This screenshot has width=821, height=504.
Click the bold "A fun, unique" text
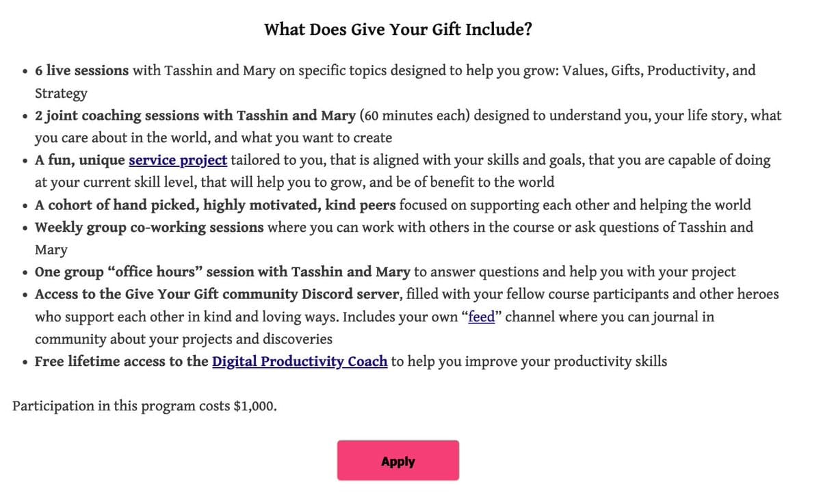tap(79, 161)
